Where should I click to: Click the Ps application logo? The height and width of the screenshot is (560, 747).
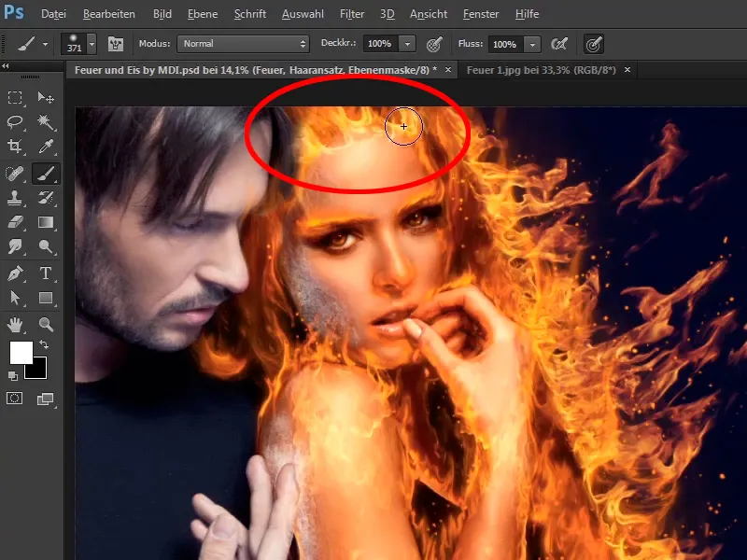pos(13,12)
